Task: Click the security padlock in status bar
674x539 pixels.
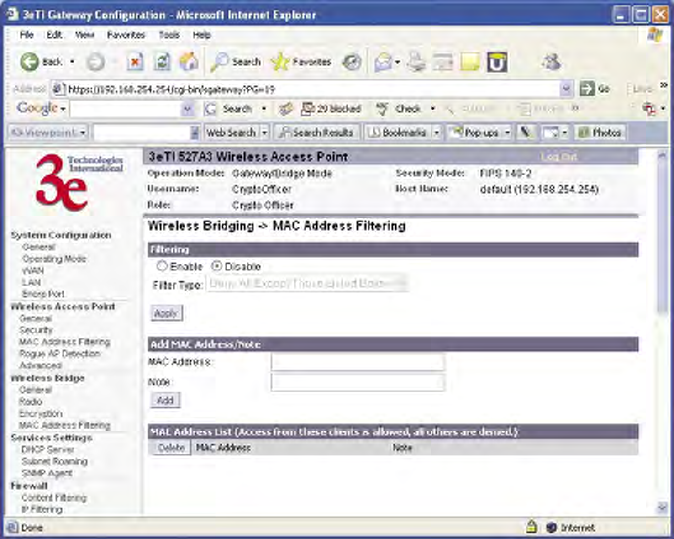Action: [x=532, y=527]
